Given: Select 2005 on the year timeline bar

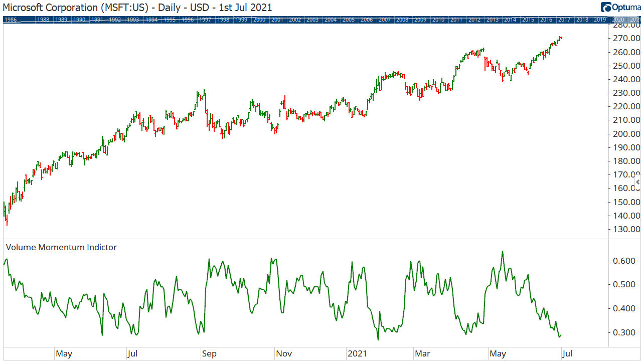Looking at the screenshot, I should pos(349,20).
